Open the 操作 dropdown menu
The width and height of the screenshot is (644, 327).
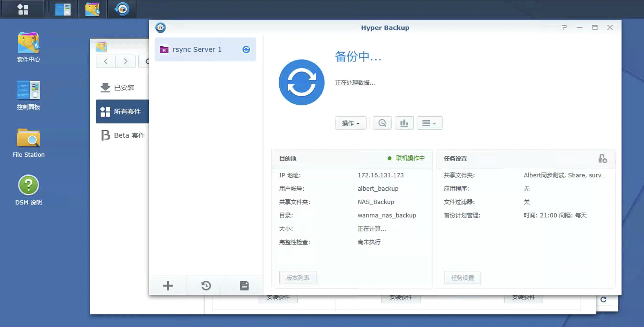click(x=350, y=123)
